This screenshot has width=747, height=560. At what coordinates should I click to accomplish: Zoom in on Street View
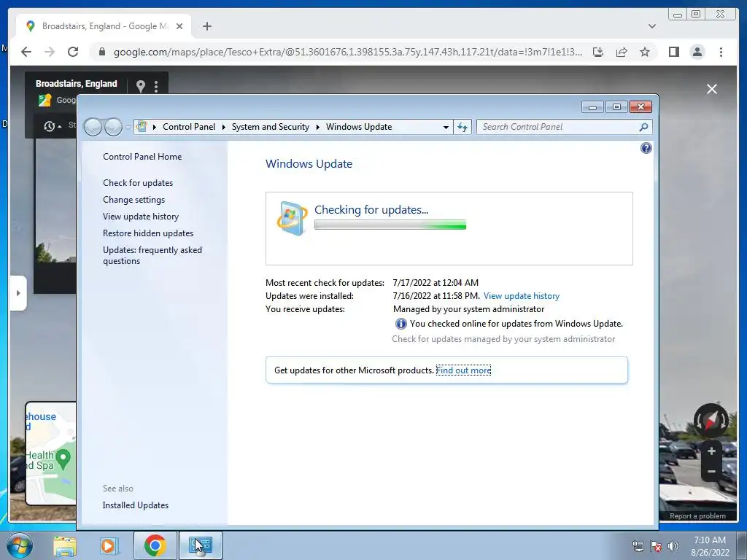[711, 451]
